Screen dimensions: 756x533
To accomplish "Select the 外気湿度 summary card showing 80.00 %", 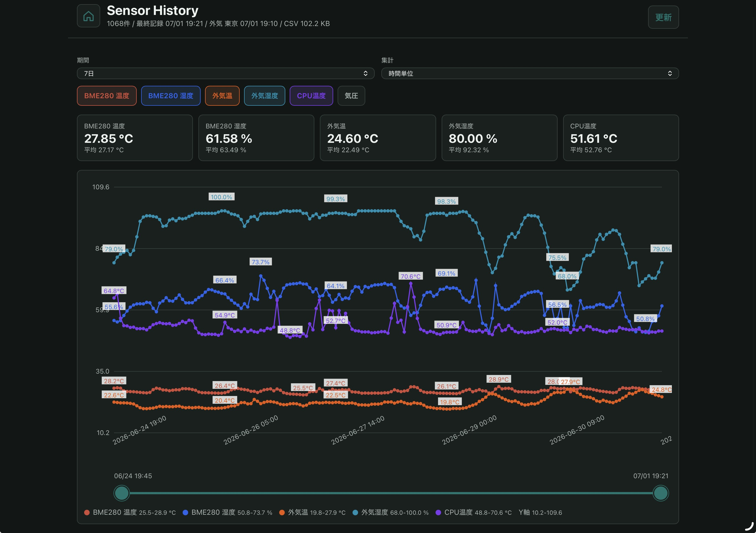I will [499, 138].
